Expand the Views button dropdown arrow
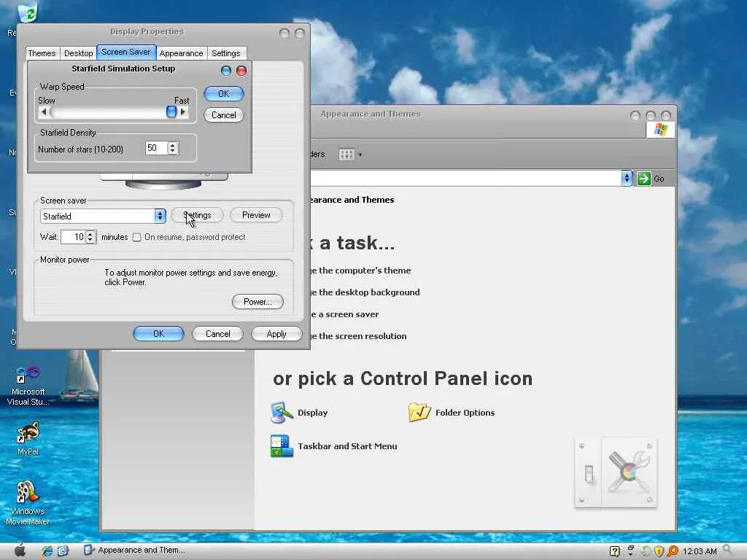 coord(360,155)
